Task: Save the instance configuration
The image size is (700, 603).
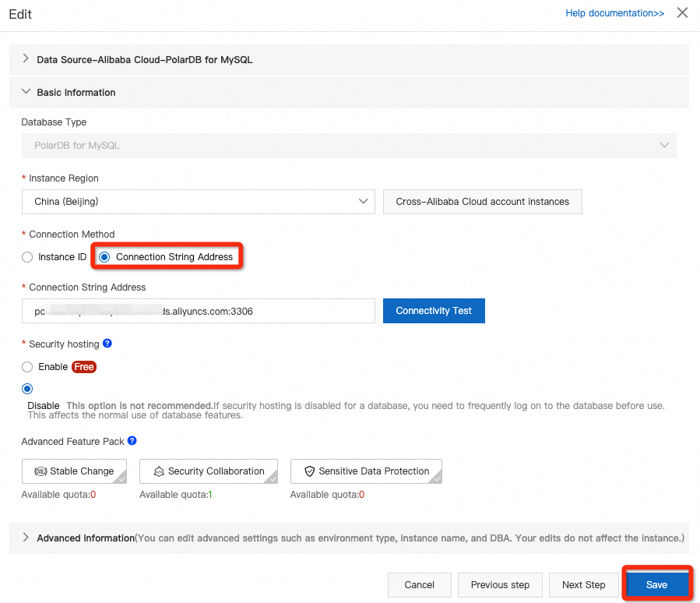Action: click(x=656, y=584)
